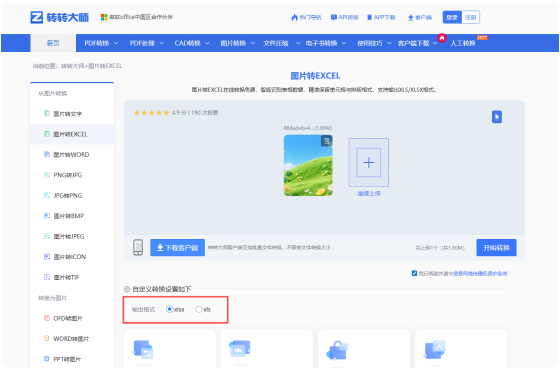
Task: Expand the arrow next to 客户端下载
Action: [435, 43]
